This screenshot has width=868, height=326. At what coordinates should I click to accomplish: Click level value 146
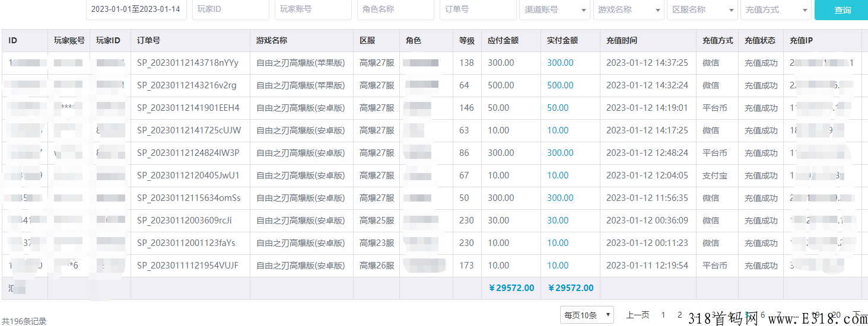466,108
